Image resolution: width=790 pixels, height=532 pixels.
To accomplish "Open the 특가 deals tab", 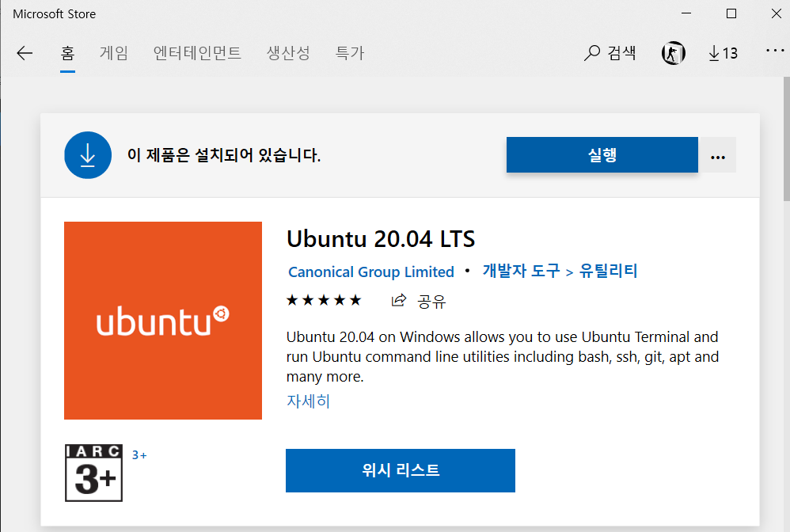I will pyautogui.click(x=350, y=53).
